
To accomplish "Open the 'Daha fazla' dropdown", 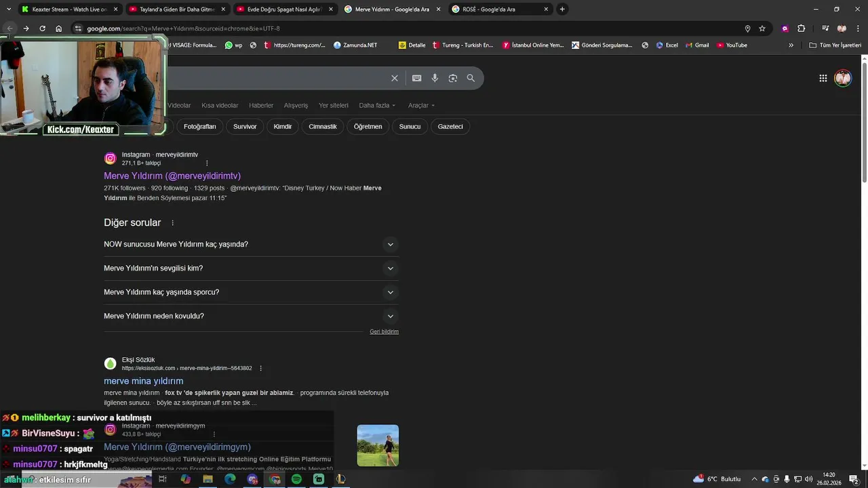I will [x=377, y=105].
